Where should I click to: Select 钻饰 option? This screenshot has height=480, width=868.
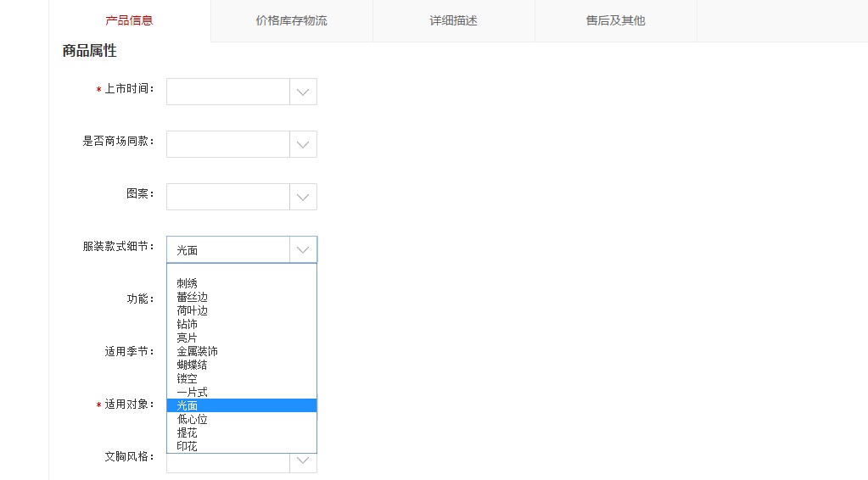242,324
